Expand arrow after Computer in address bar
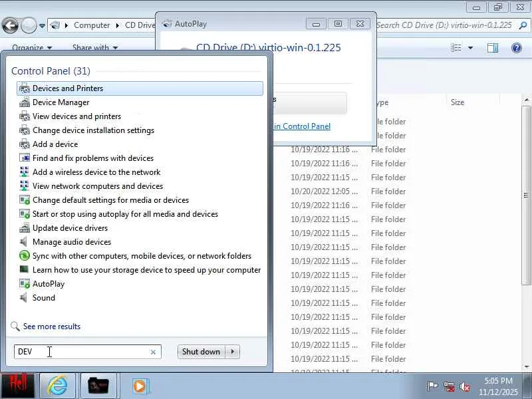 118,25
